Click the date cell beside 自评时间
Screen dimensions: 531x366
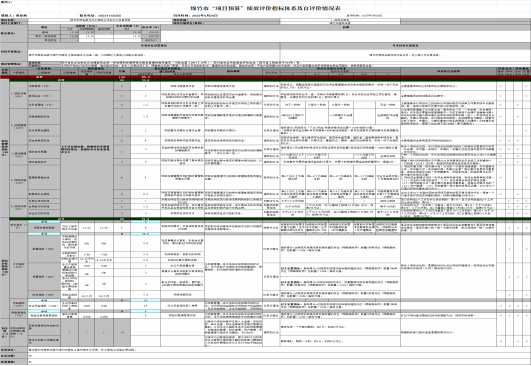click(205, 16)
